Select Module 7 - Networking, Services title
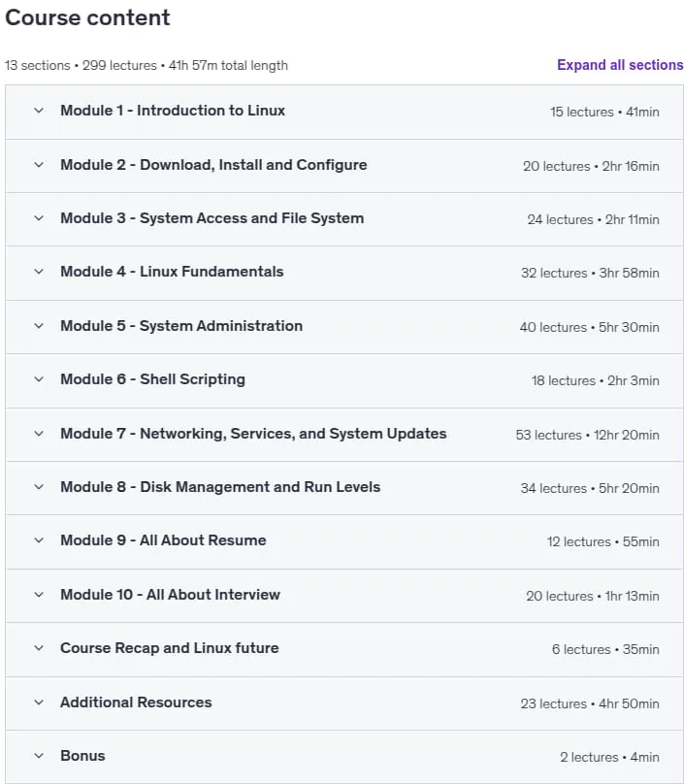This screenshot has height=784, width=684. tap(253, 434)
